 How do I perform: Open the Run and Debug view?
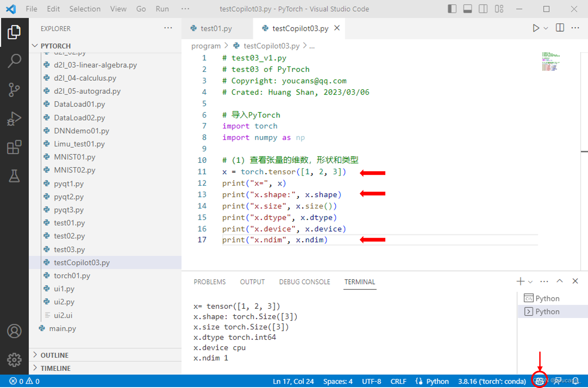(14, 118)
